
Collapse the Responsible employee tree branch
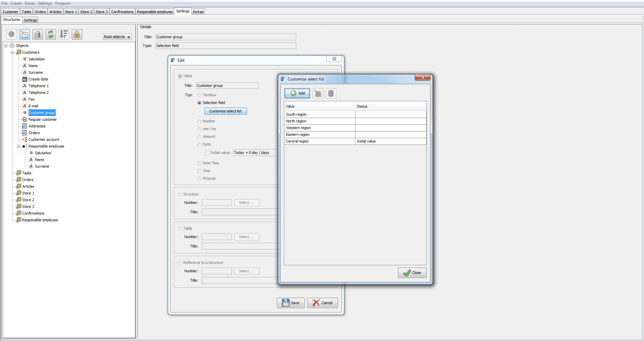(19, 147)
